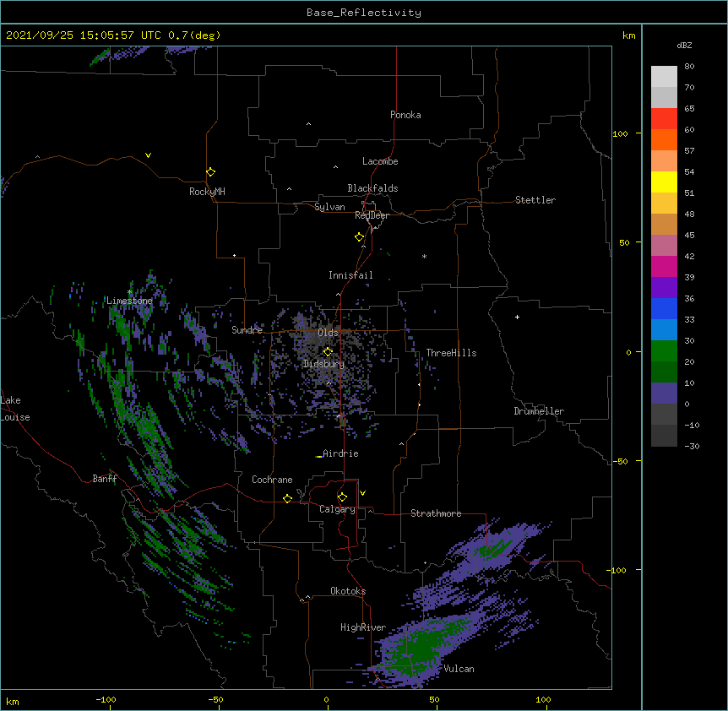
Task: Select the Lacombe city label
Action: tap(380, 161)
